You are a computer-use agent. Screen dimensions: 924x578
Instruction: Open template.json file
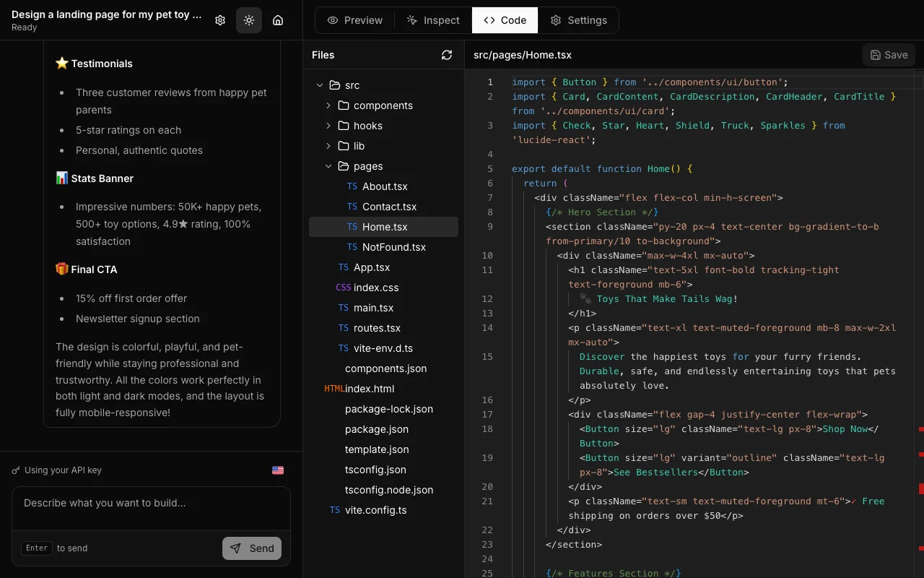(x=383, y=449)
